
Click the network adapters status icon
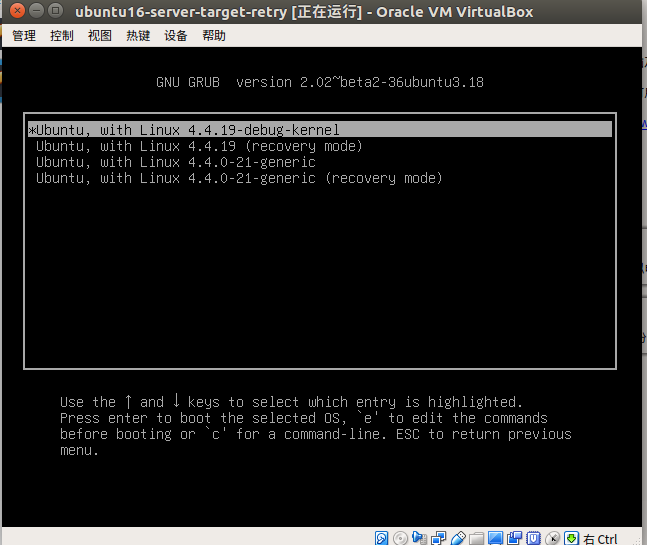(438, 538)
